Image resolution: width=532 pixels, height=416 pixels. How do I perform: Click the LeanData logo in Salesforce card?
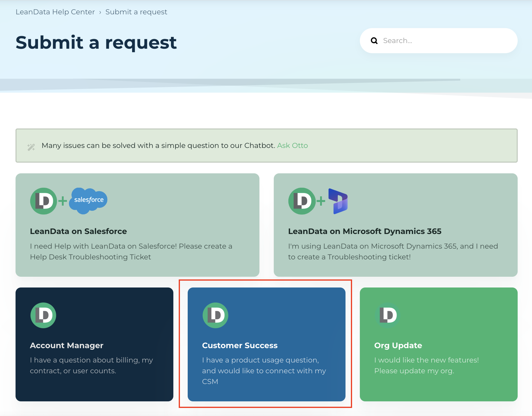coord(44,201)
